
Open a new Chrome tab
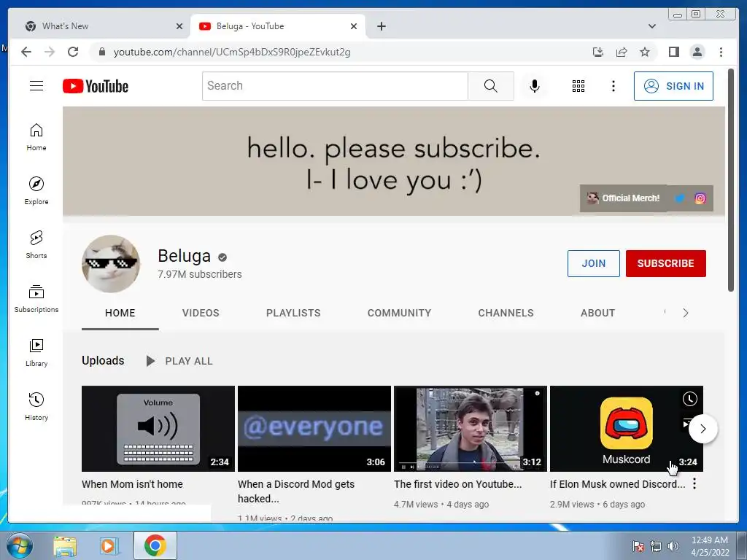tap(381, 26)
